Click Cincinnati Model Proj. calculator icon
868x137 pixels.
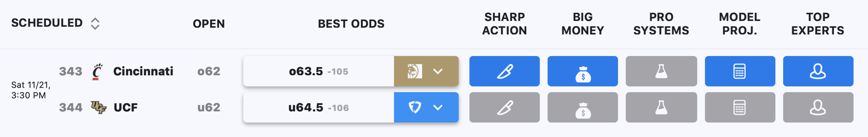click(740, 71)
